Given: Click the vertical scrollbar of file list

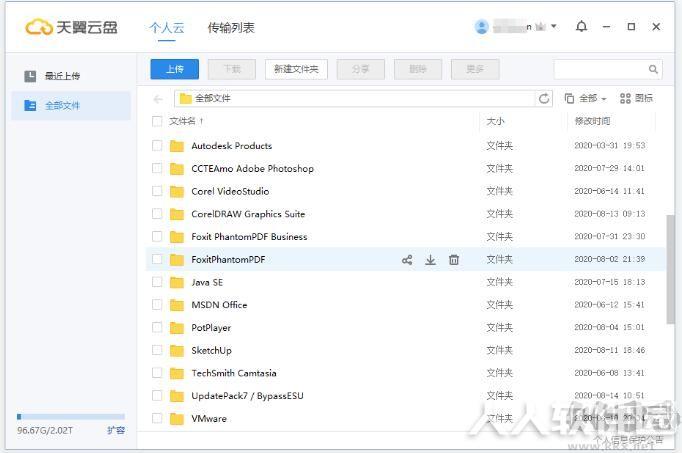Looking at the screenshot, I should tap(670, 269).
